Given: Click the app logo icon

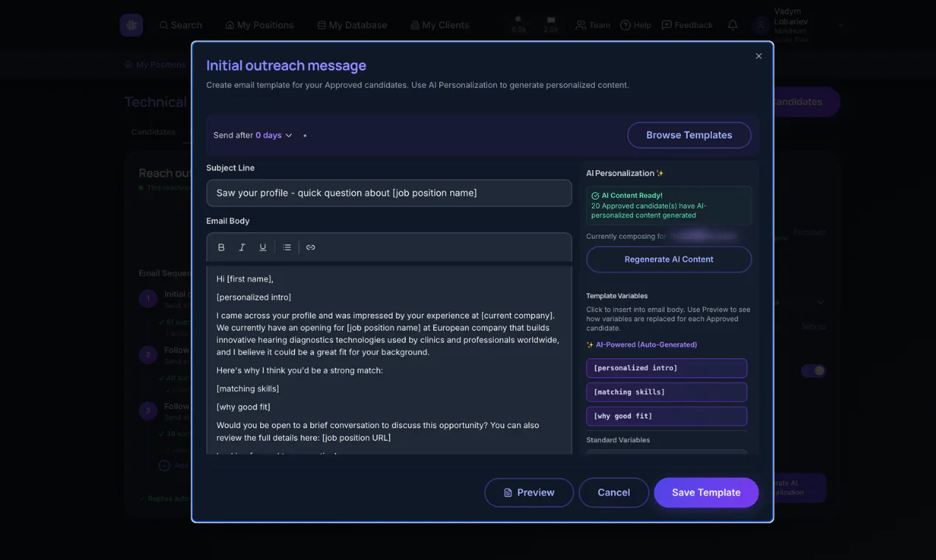Looking at the screenshot, I should [x=132, y=25].
